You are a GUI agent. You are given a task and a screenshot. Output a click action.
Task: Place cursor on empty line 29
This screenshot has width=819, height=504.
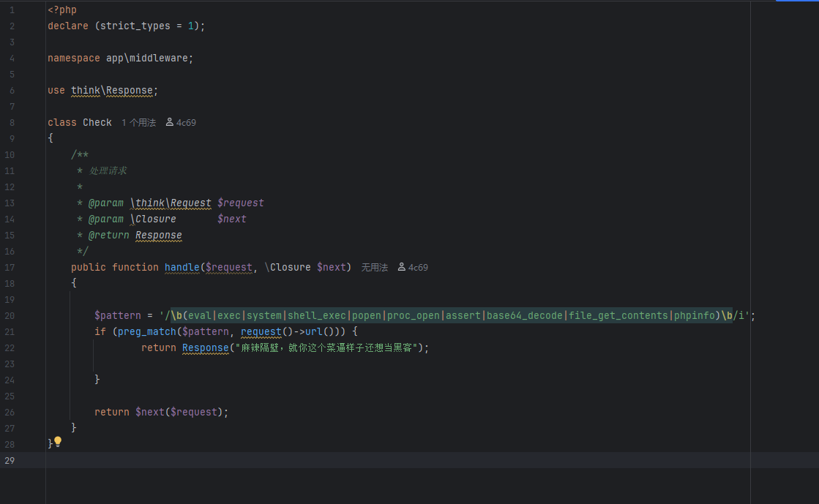pos(293,460)
